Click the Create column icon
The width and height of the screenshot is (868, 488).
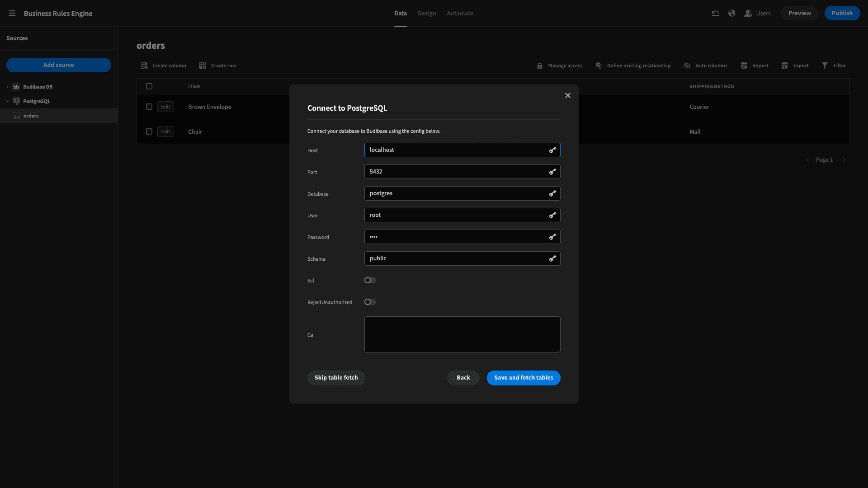click(144, 66)
